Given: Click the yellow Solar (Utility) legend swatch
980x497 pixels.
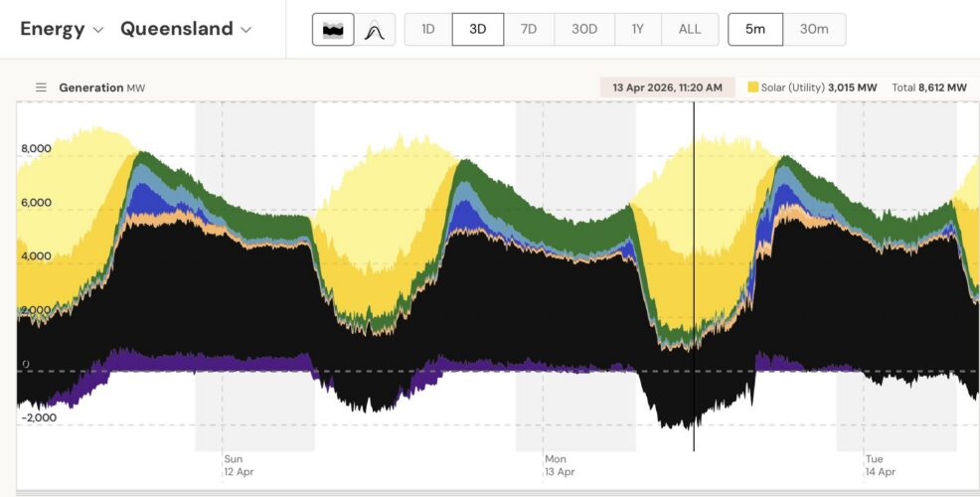Looking at the screenshot, I should 752,87.
